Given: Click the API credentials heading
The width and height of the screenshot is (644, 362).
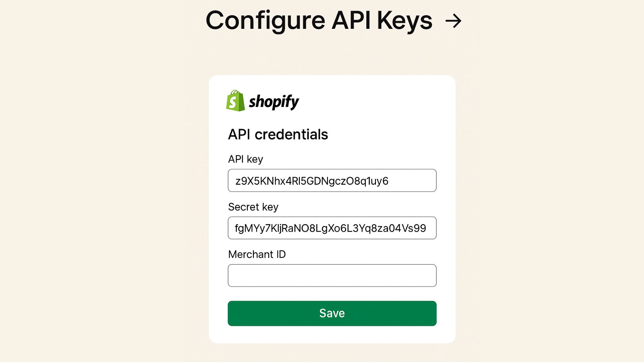Looking at the screenshot, I should 278,134.
